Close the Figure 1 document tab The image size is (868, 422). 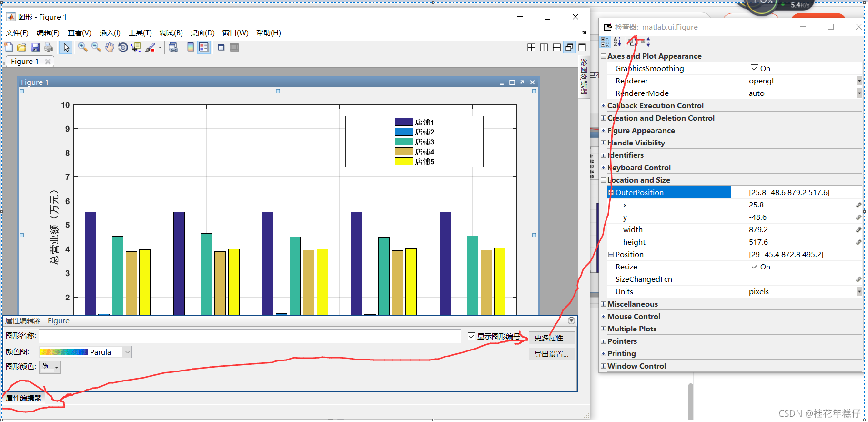point(48,62)
